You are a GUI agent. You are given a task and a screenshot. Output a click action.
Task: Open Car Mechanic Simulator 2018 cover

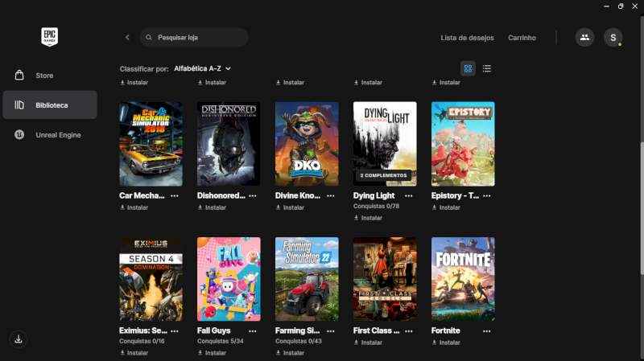tap(151, 144)
